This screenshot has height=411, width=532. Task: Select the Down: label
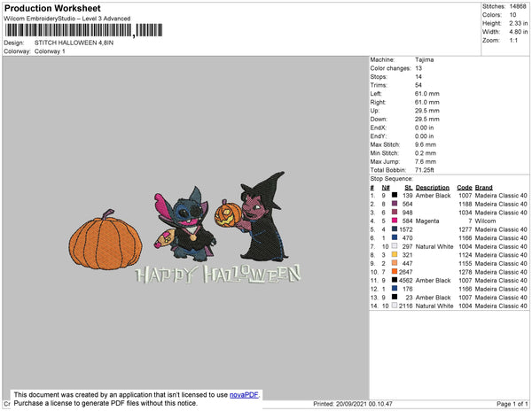click(379, 119)
